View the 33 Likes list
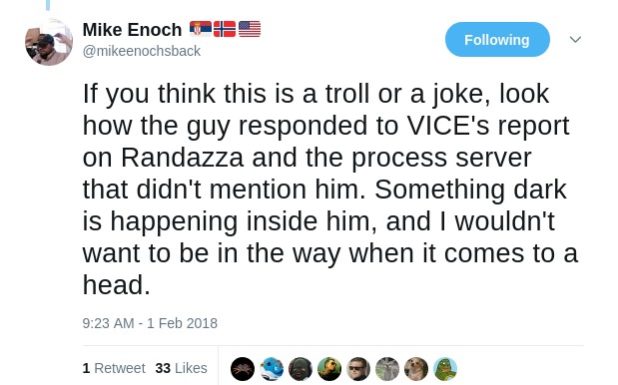The image size is (618, 385). click(x=181, y=368)
